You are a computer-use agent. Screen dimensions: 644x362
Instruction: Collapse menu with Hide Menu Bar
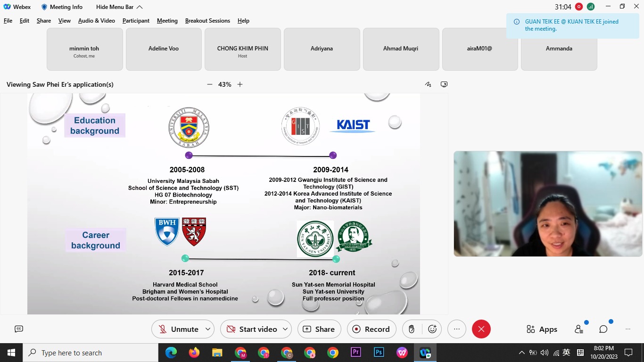click(x=119, y=7)
